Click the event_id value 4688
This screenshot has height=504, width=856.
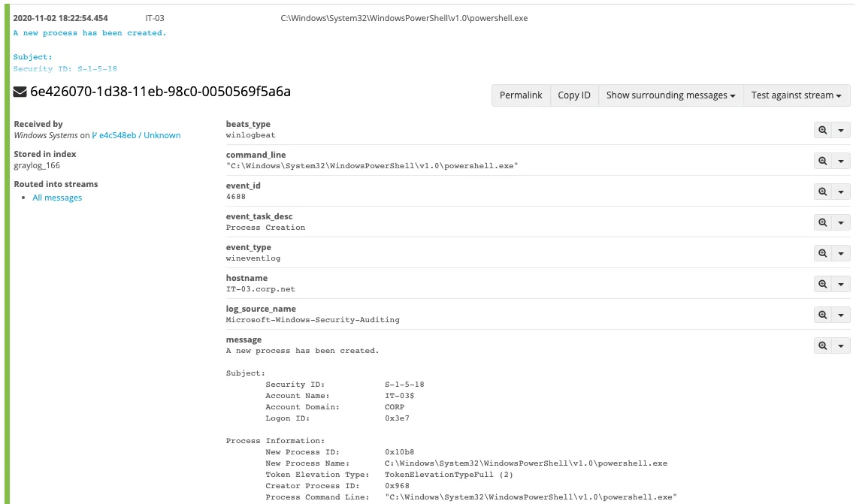(236, 196)
